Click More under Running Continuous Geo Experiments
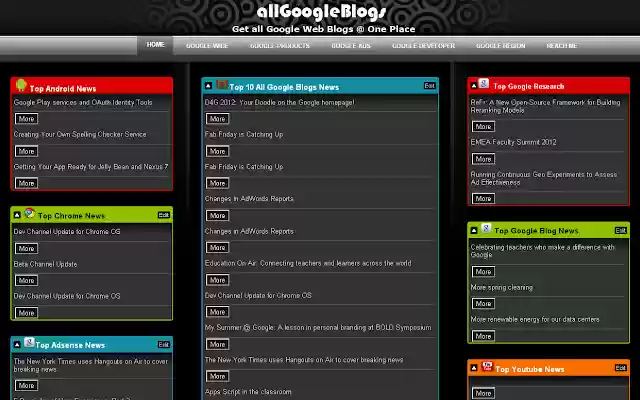This screenshot has height=400, width=640. click(483, 198)
